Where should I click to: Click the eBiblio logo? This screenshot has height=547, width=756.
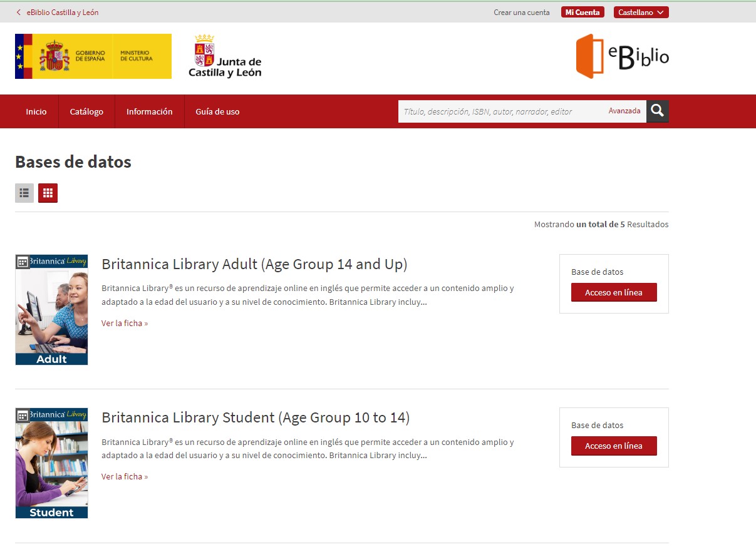(x=622, y=56)
